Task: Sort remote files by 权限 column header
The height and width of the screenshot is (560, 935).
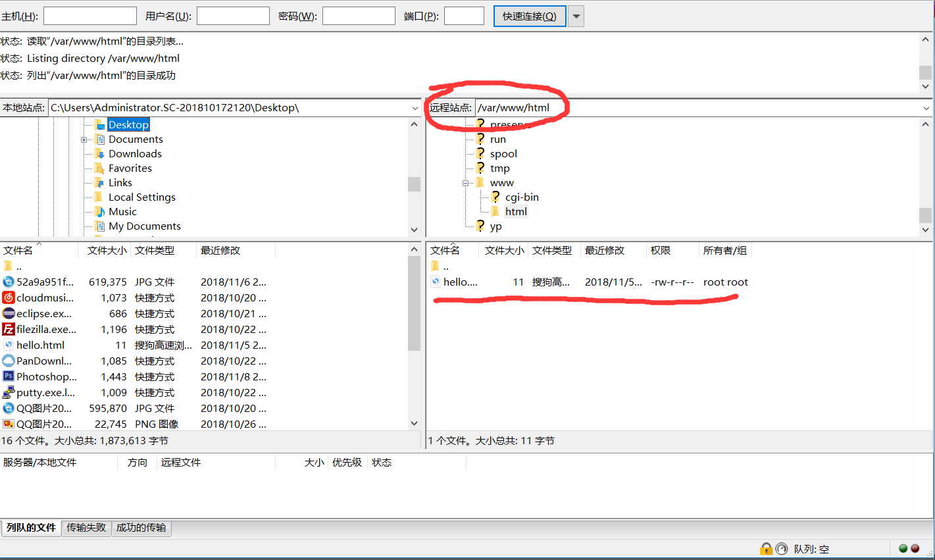Action: (672, 250)
